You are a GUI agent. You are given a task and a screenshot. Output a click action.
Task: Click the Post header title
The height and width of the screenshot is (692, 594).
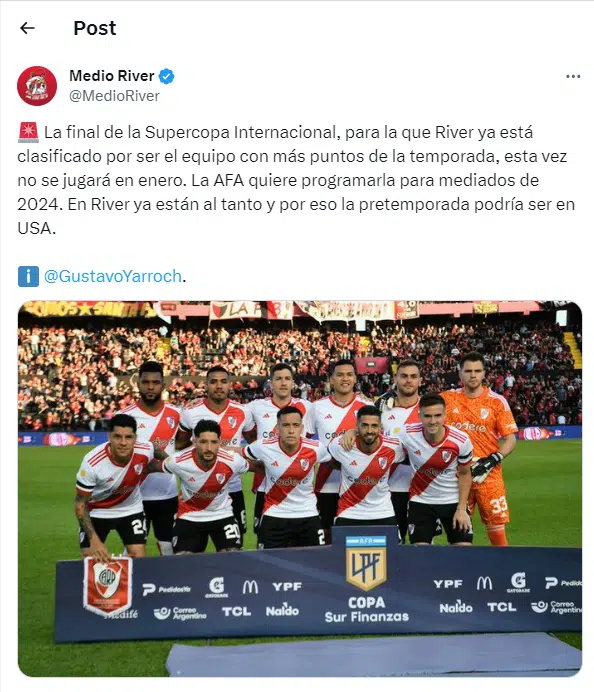[x=94, y=28]
